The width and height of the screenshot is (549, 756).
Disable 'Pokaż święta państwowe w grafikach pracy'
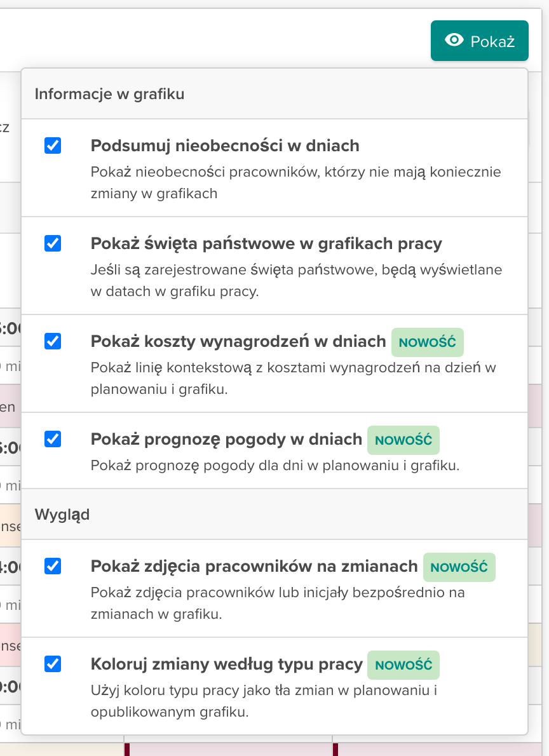[52, 243]
